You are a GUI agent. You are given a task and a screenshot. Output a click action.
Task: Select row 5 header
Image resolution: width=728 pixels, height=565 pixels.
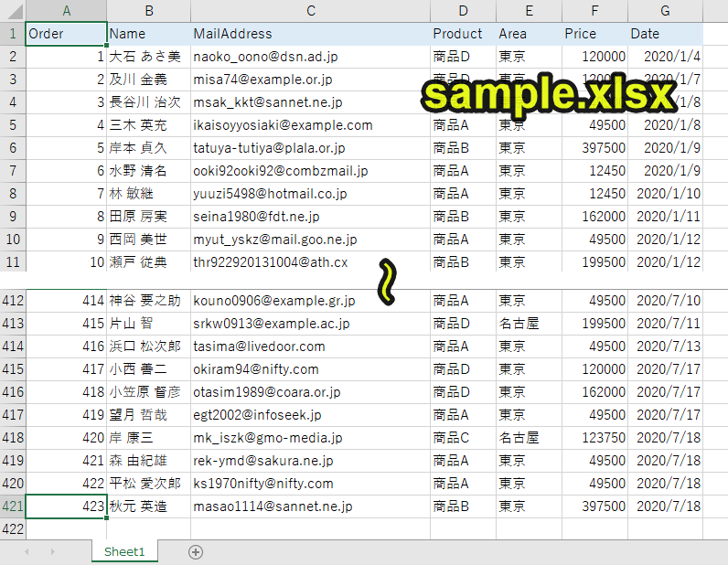[13, 125]
